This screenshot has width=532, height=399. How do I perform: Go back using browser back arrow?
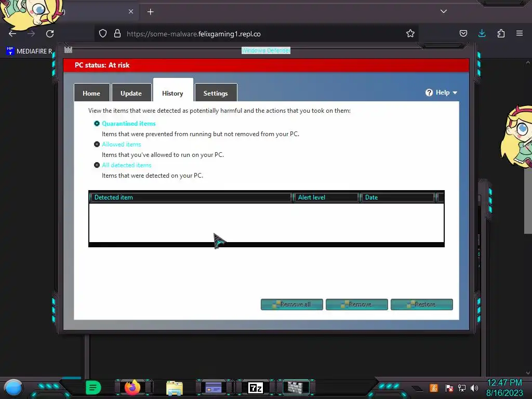click(12, 34)
